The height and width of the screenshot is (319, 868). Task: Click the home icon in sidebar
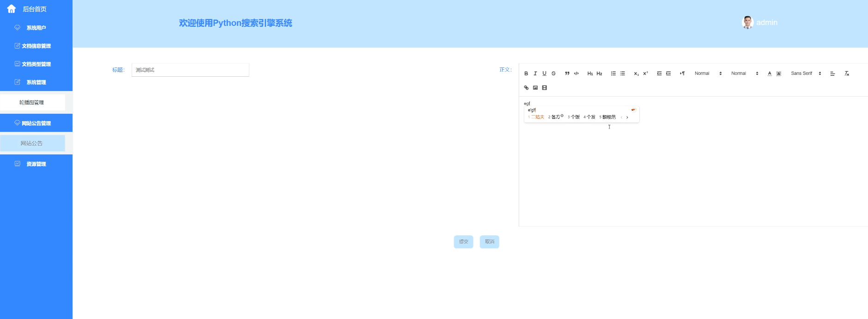12,9
